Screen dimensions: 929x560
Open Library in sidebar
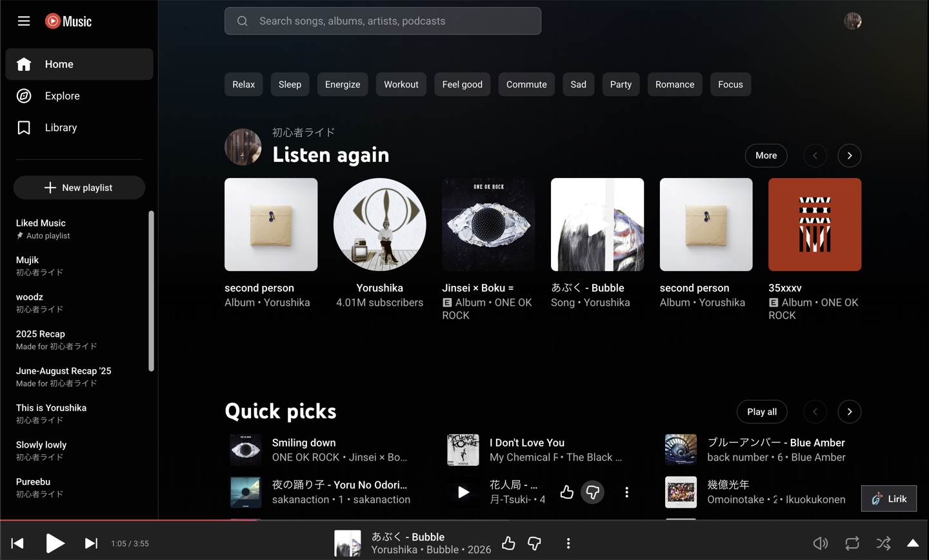click(x=79, y=127)
